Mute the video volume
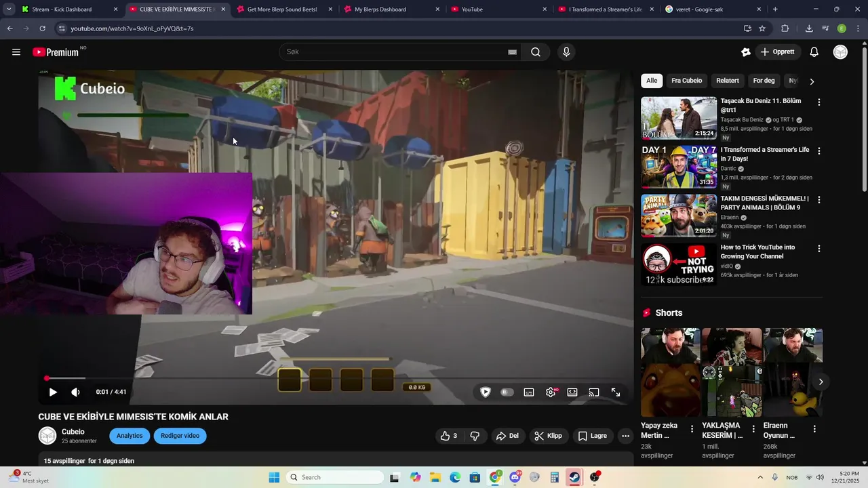 click(75, 392)
